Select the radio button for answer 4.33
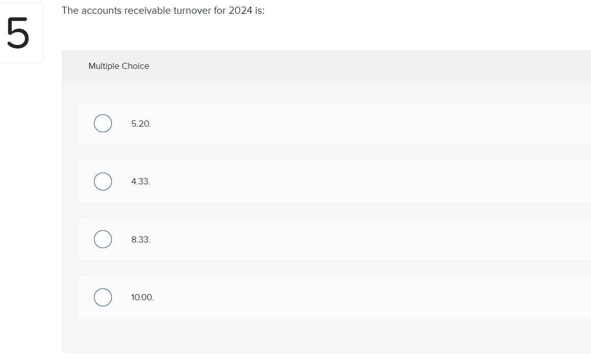Viewport: 591px width, 364px height. [x=103, y=181]
